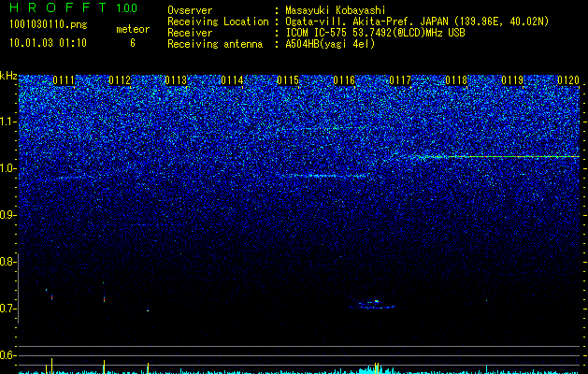The width and height of the screenshot is (588, 374).
Task: Click the HROFFT 1.0.0 title text
Action: (x=74, y=7)
